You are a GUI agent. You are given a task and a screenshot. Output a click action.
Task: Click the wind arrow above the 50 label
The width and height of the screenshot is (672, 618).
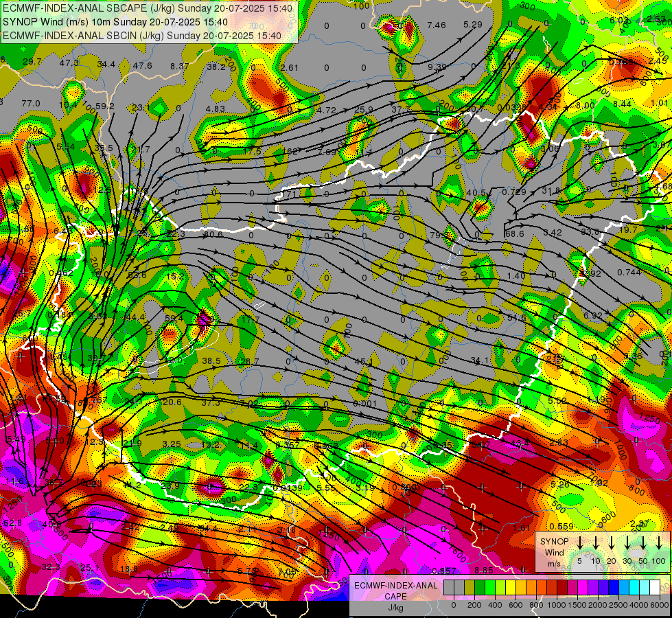643,543
